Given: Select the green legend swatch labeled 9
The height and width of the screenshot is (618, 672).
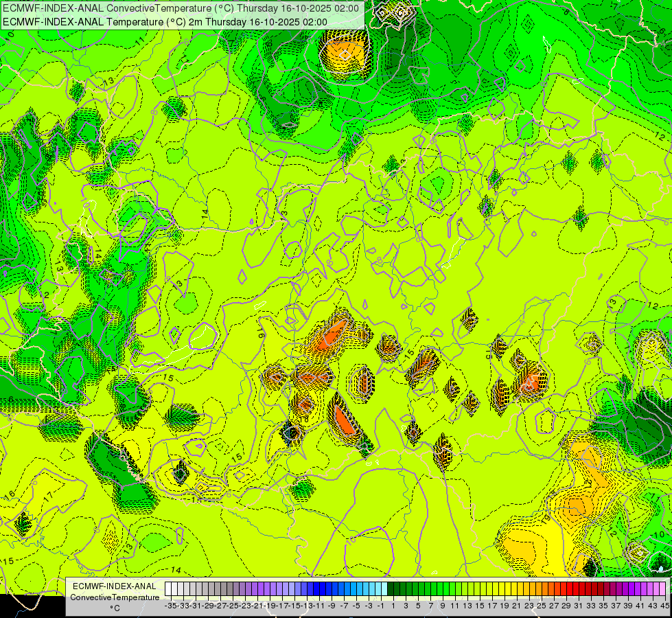Looking at the screenshot, I should coord(440,588).
